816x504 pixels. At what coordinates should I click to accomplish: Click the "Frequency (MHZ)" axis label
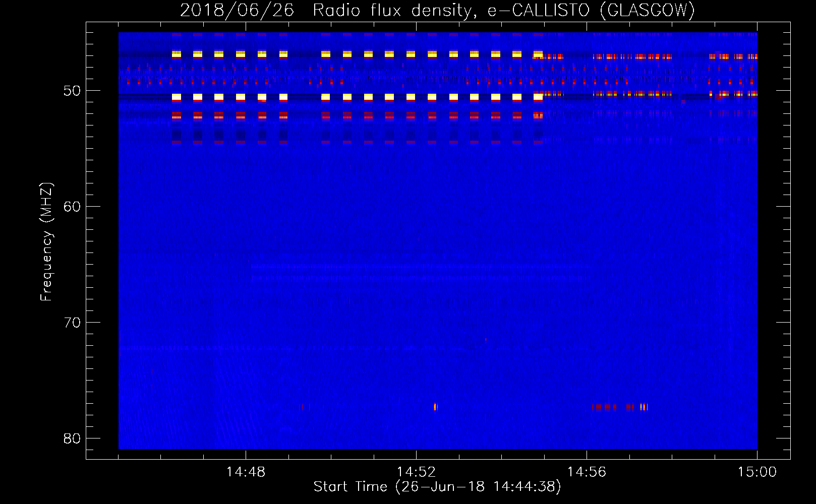[x=46, y=242]
